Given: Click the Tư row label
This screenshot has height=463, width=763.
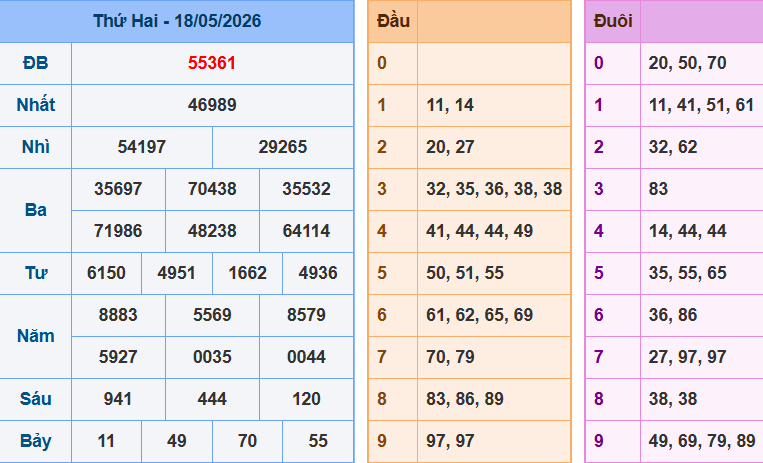Looking at the screenshot, I should click(x=36, y=273).
